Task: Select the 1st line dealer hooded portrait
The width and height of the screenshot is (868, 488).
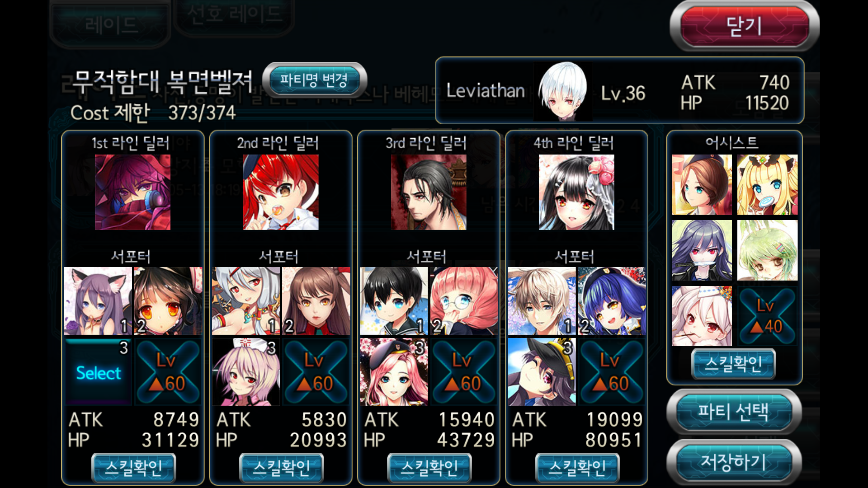Action: 132,192
